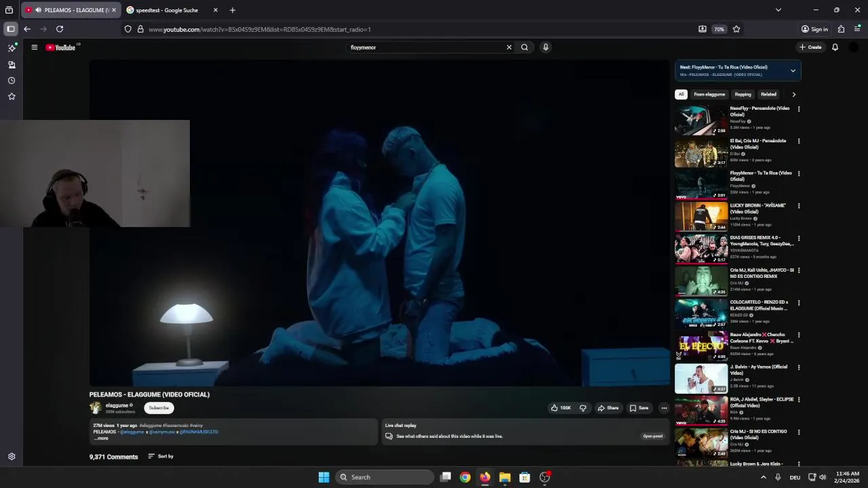
Task: Open options menu for El Bai Pensándote video
Action: 799,141
